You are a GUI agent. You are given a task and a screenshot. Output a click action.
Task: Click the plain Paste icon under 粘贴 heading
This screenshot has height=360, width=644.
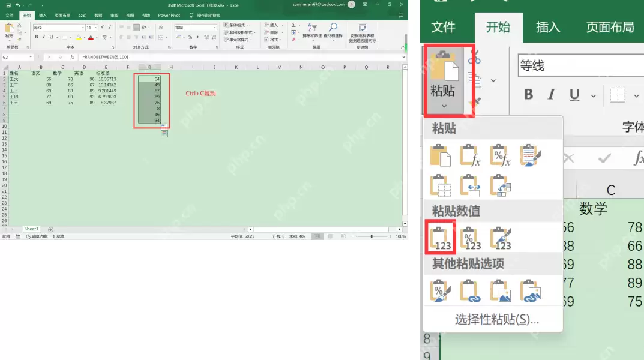[441, 155]
